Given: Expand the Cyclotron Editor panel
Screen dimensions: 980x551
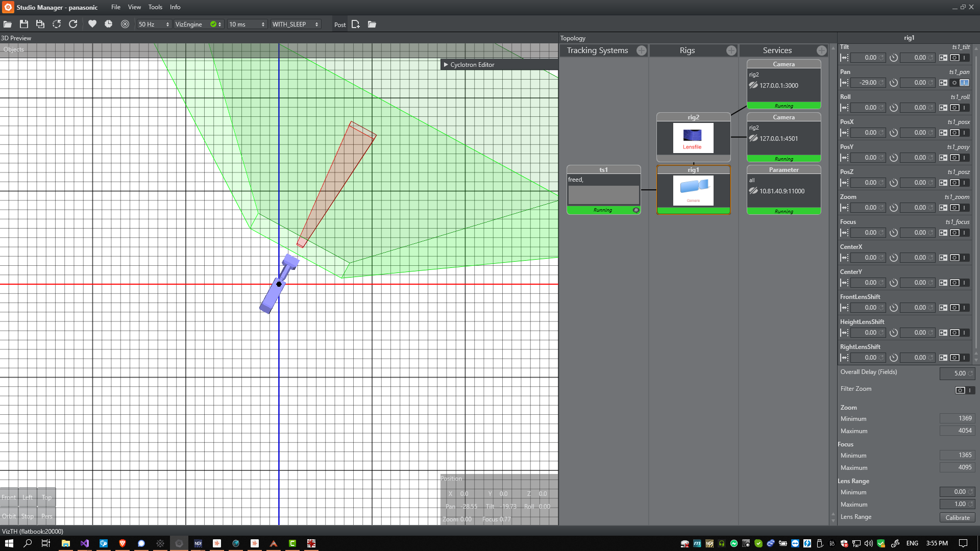Looking at the screenshot, I should click(x=446, y=65).
